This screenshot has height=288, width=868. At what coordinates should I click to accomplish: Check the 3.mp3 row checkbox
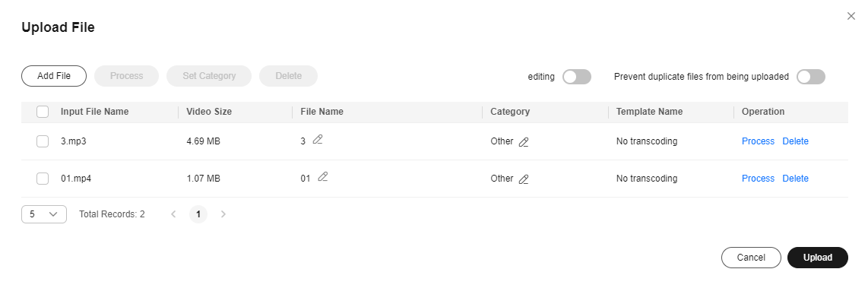point(43,141)
